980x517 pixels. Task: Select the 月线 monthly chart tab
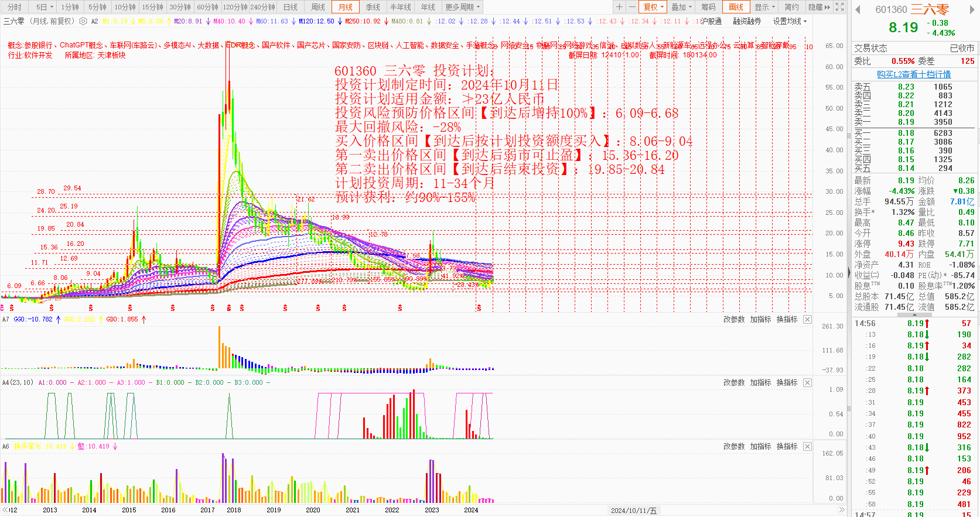click(346, 7)
